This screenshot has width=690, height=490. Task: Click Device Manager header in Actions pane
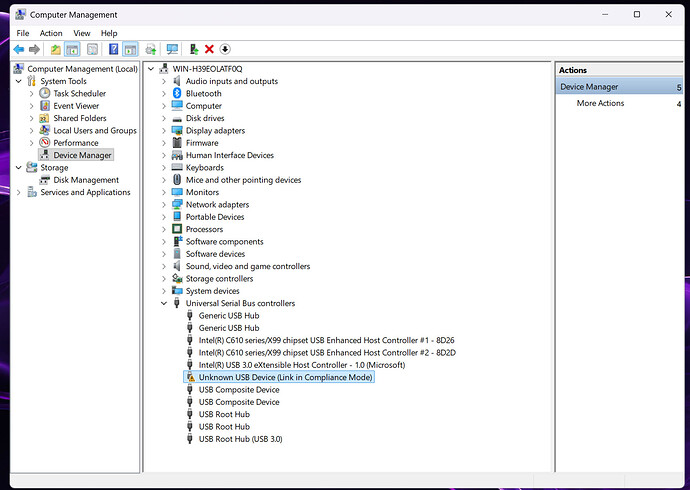pos(620,87)
